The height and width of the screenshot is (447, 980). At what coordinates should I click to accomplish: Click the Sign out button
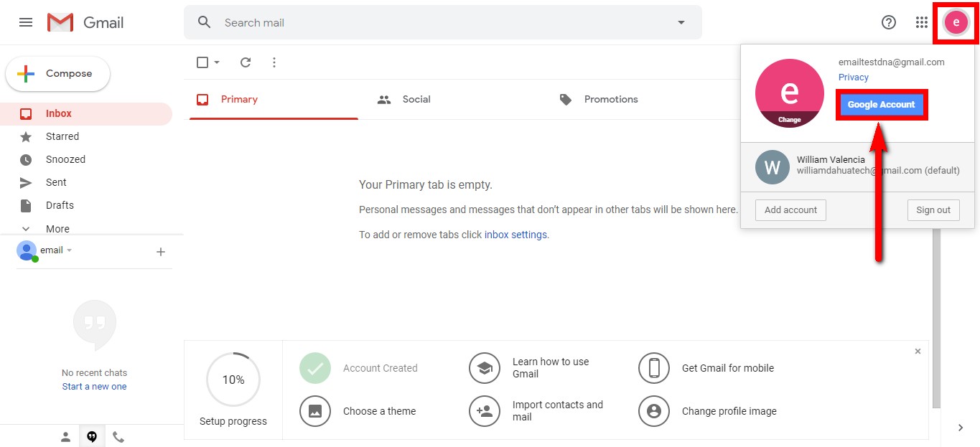click(933, 210)
